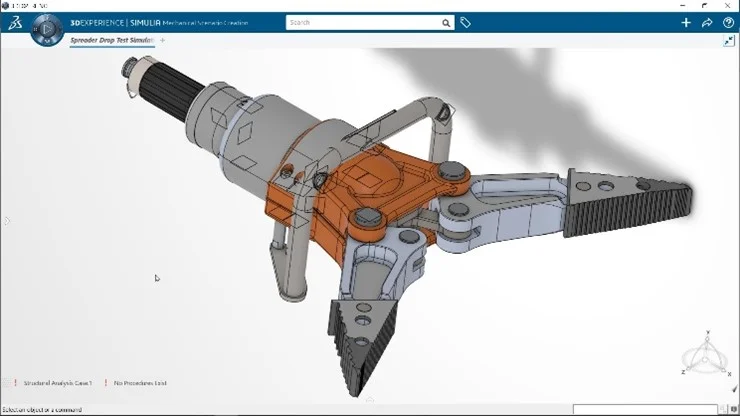
Task: Click the view orientation axis triad
Action: tap(706, 358)
